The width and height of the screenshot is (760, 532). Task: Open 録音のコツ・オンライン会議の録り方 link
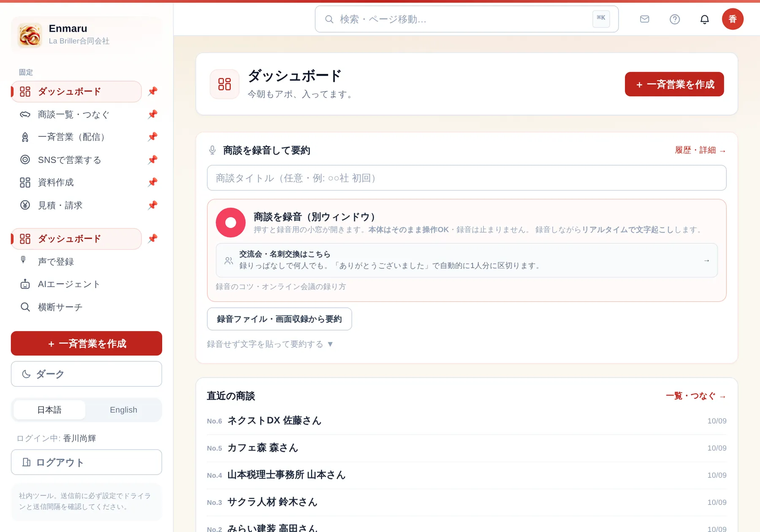click(281, 287)
